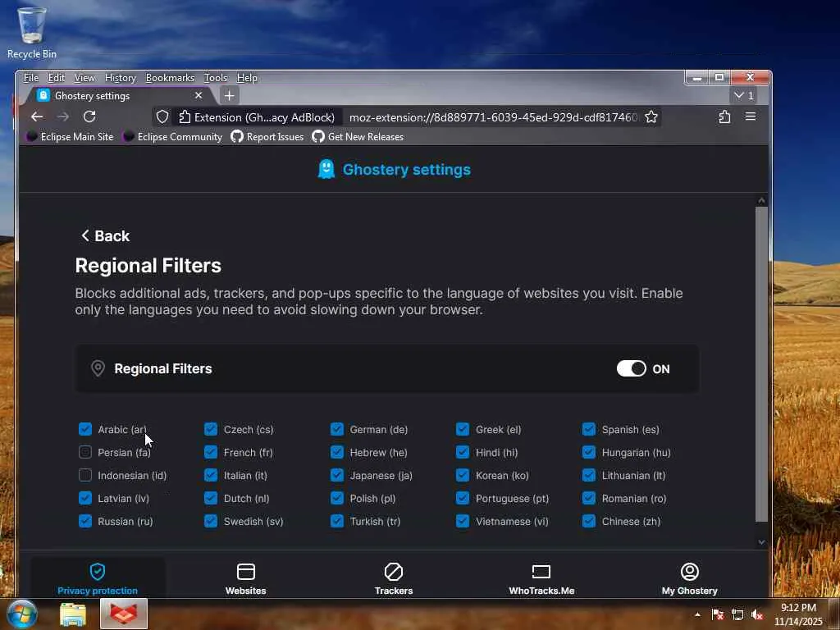Click the forward navigation arrow

tap(63, 116)
